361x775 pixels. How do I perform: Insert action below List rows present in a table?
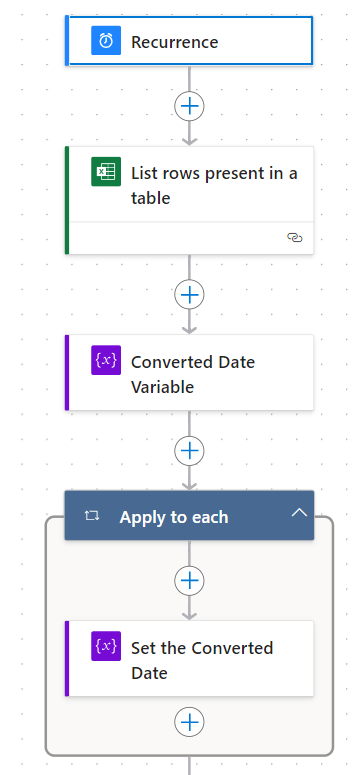coord(189,295)
